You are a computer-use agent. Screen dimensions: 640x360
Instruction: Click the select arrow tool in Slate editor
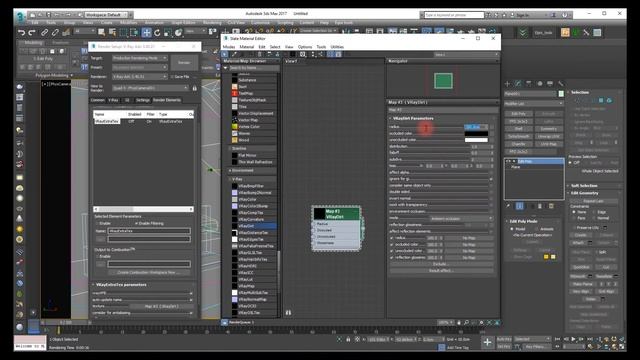click(225, 54)
